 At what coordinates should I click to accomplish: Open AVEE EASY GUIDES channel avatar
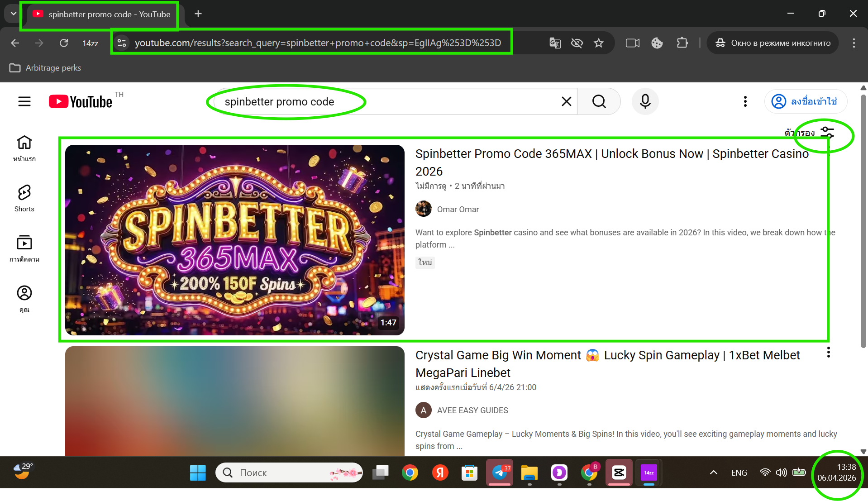[423, 410]
